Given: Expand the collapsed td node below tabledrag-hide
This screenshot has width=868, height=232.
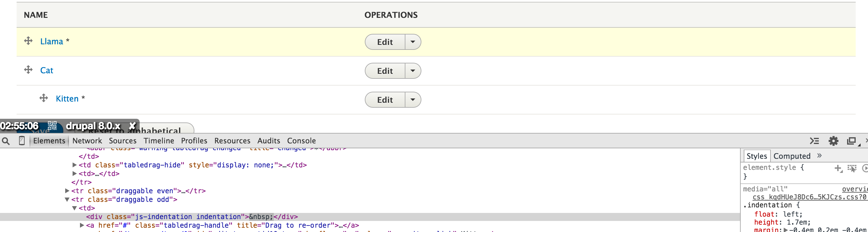Looking at the screenshot, I should pyautogui.click(x=74, y=174).
